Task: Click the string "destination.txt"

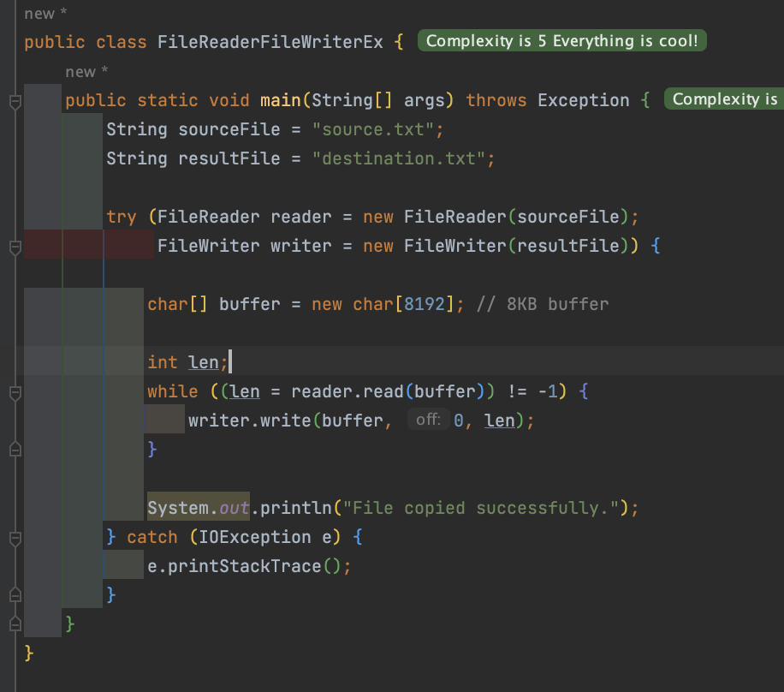Action: click(399, 158)
